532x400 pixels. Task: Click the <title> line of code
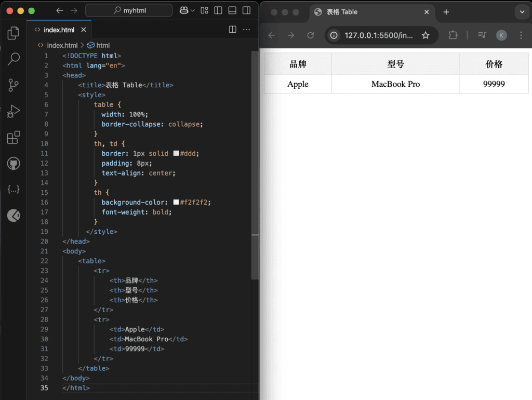pyautogui.click(x=126, y=85)
